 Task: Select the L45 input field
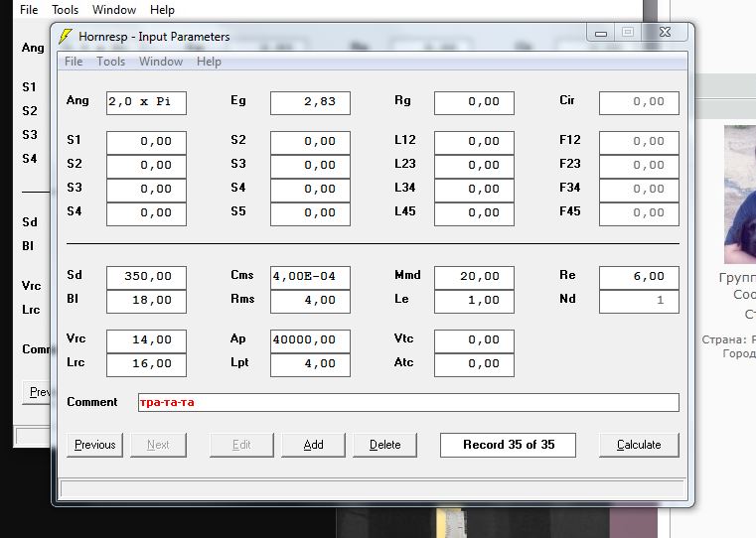coord(475,213)
